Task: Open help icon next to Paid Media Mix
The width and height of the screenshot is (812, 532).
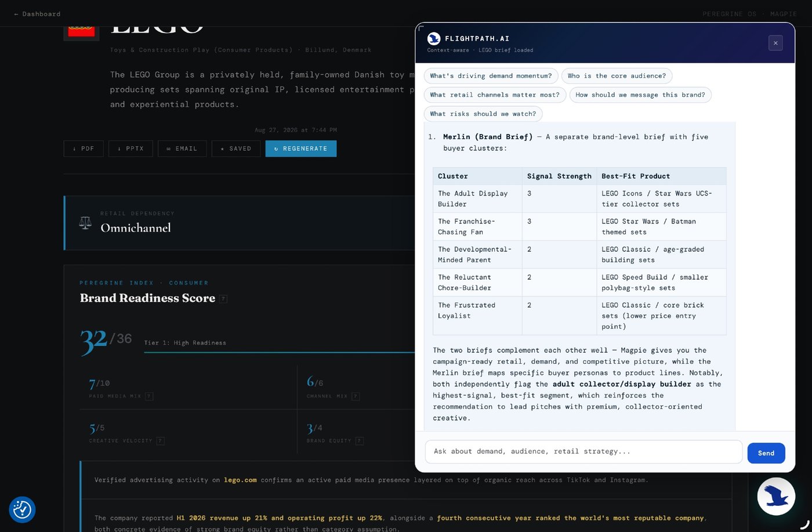Action: [149, 396]
